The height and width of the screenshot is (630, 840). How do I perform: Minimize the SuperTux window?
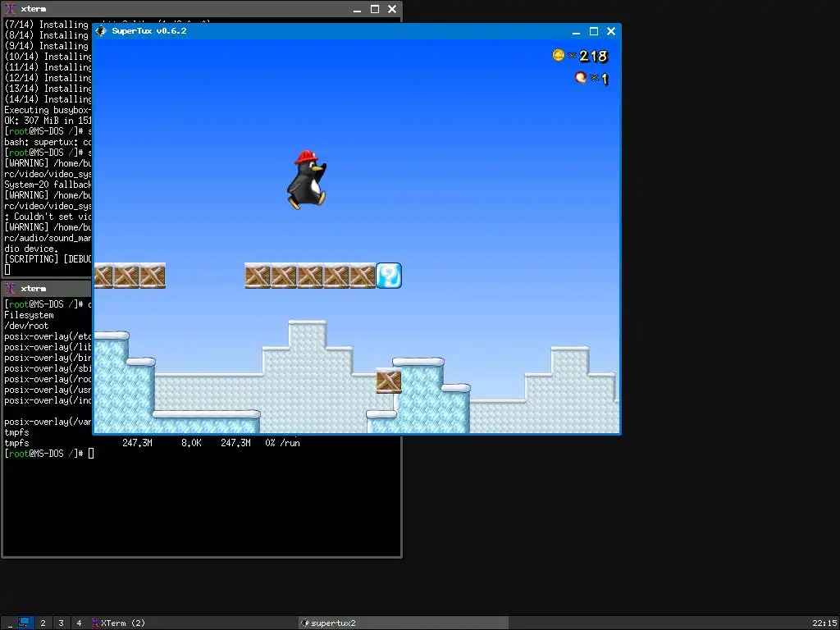coord(576,32)
